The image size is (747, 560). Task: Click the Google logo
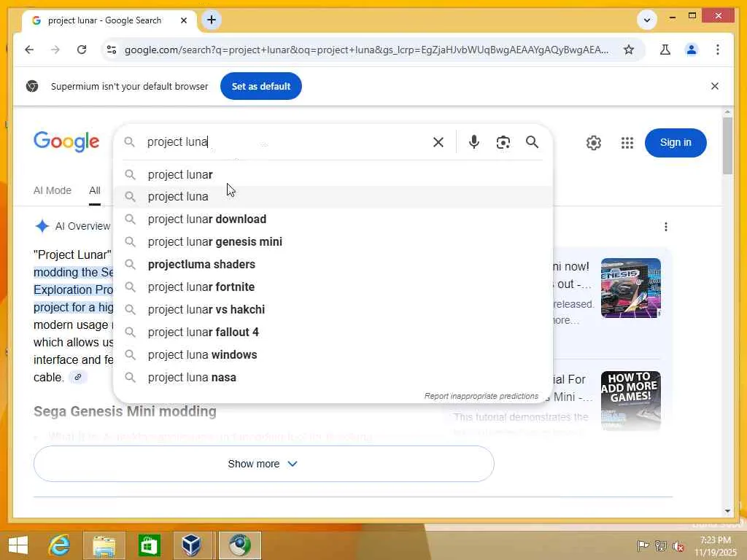coord(66,142)
